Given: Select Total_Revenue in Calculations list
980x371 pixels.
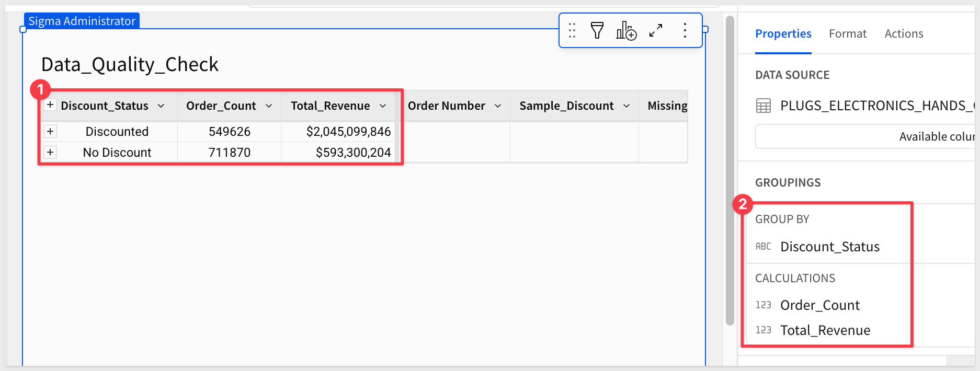Looking at the screenshot, I should tap(825, 330).
